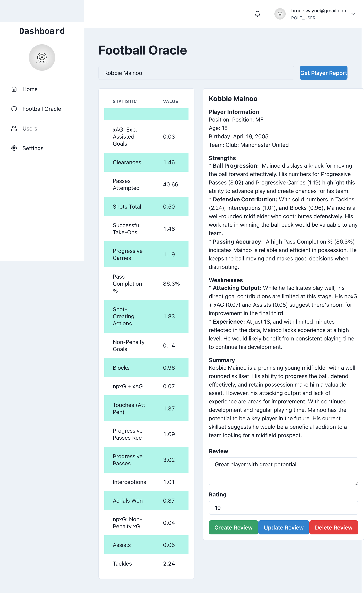Open the Settings menu item
Image resolution: width=364 pixels, height=593 pixels.
33,148
